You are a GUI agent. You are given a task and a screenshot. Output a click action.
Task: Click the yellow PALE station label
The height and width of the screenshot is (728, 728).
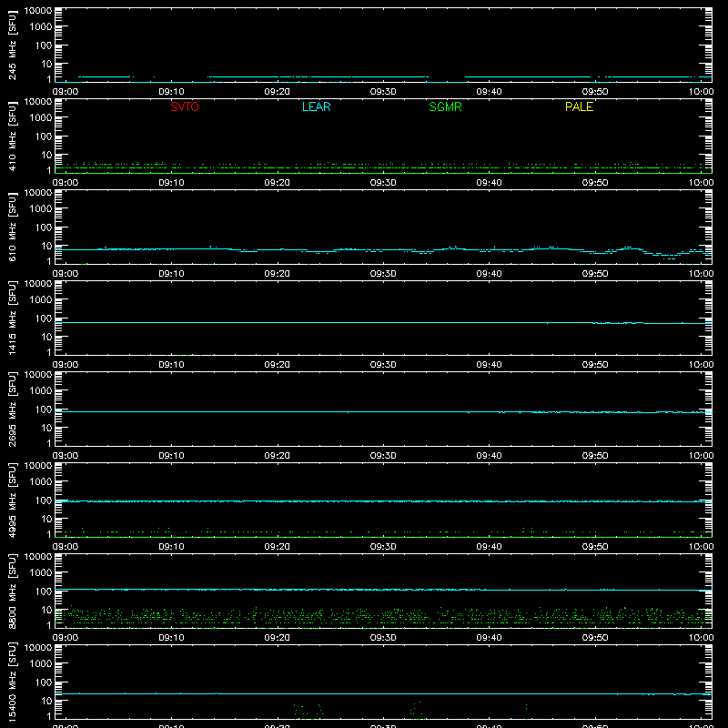[x=579, y=106]
